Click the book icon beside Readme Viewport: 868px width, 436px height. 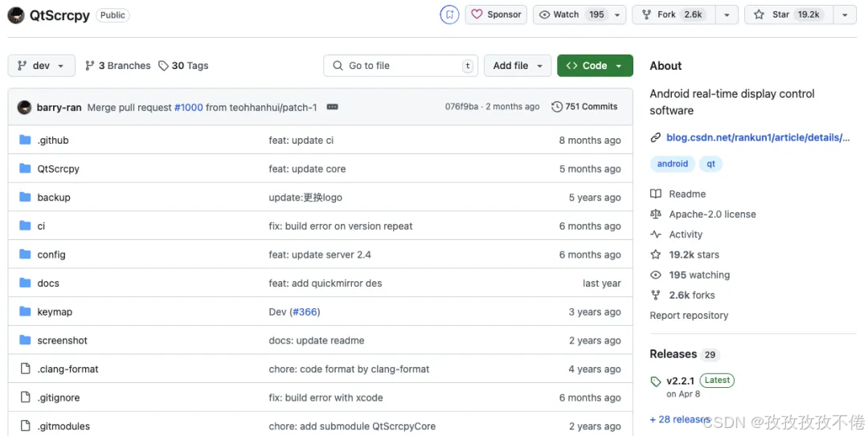656,194
